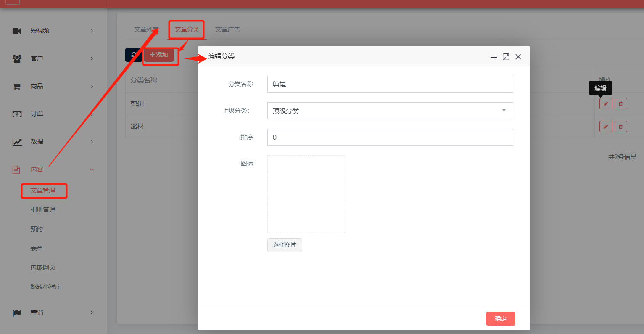Click the pencil edit icon in the 剪辑 row
The image size is (644, 334).
point(606,104)
